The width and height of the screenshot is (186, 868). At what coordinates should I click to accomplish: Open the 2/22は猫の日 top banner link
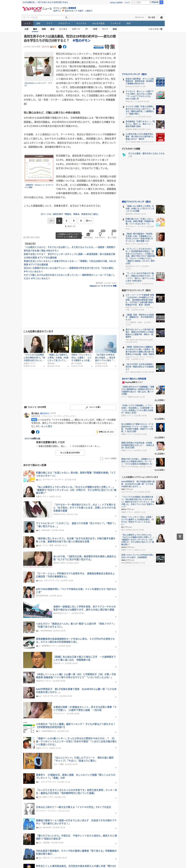click(46, 2)
